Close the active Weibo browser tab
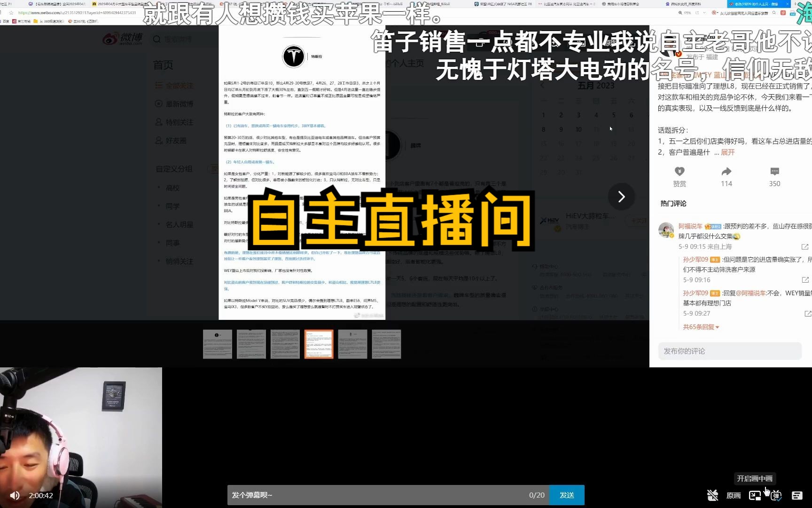 (x=787, y=4)
